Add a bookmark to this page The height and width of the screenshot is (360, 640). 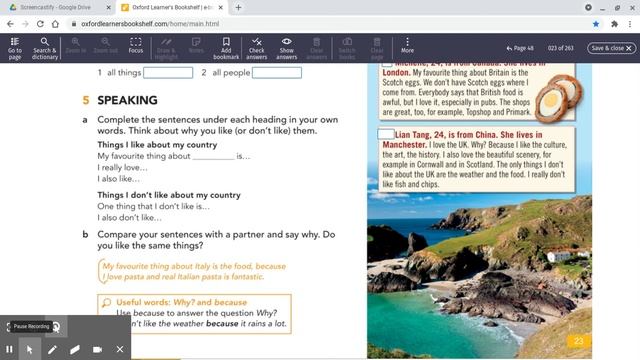click(226, 48)
